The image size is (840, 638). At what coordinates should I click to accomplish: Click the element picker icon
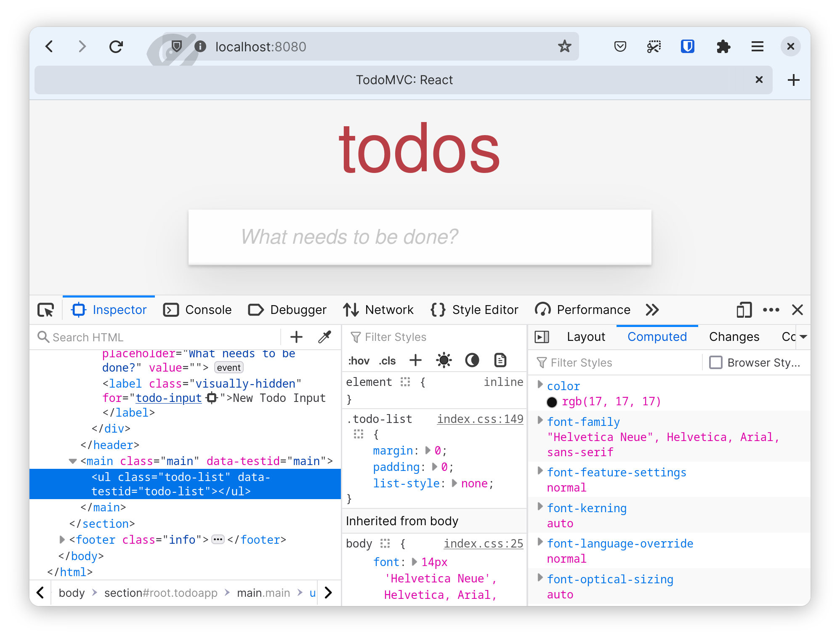(x=46, y=310)
